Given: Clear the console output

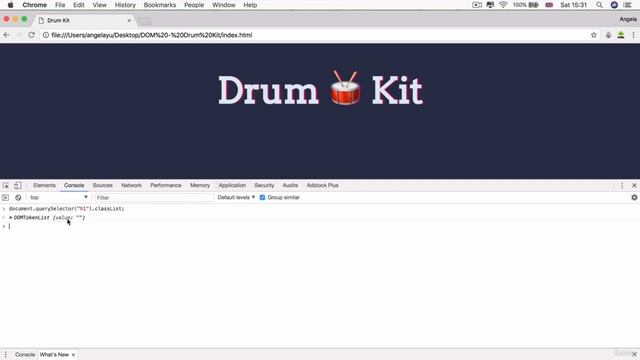Looking at the screenshot, I should point(18,198).
